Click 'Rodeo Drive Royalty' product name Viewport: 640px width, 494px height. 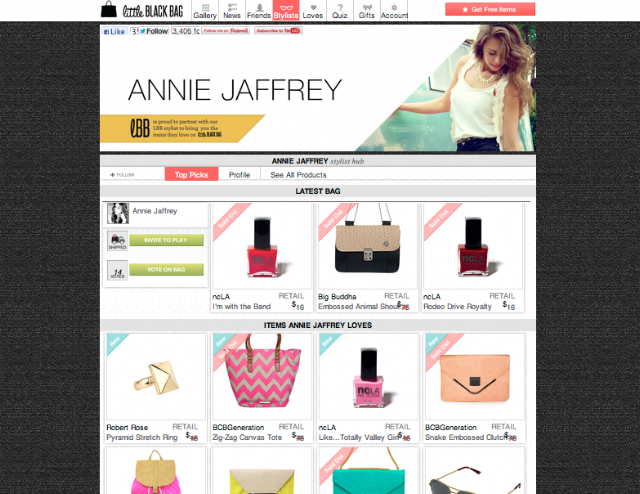coord(457,306)
